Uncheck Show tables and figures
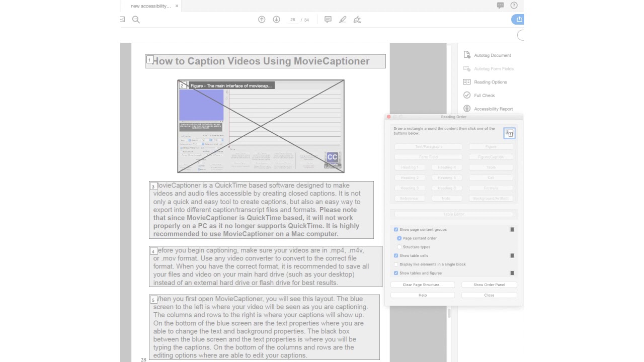The width and height of the screenshot is (644, 362). (x=396, y=273)
